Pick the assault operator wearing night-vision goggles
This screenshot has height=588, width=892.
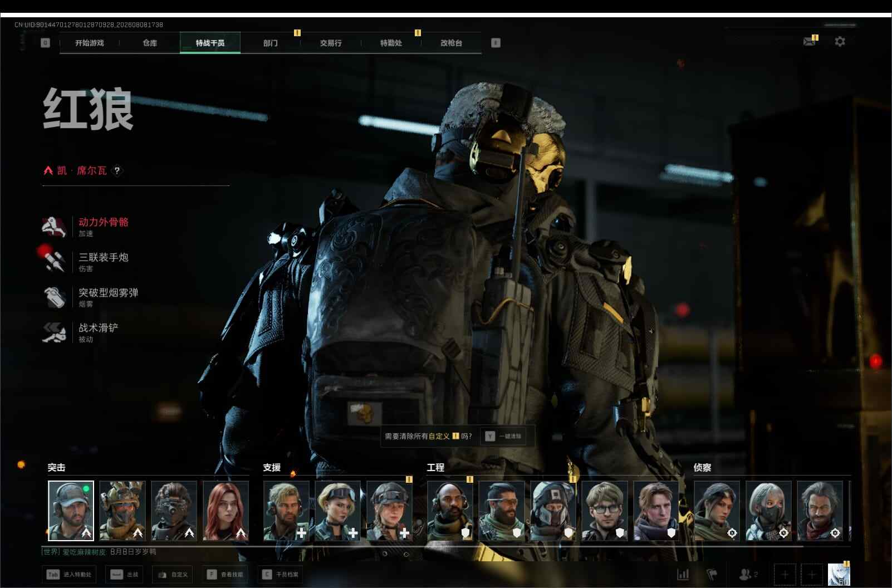(174, 511)
